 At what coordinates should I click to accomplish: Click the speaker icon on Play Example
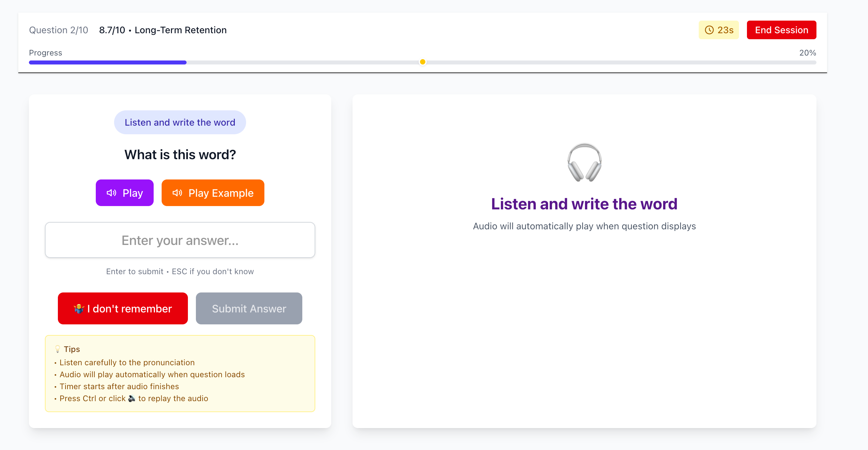click(x=177, y=193)
